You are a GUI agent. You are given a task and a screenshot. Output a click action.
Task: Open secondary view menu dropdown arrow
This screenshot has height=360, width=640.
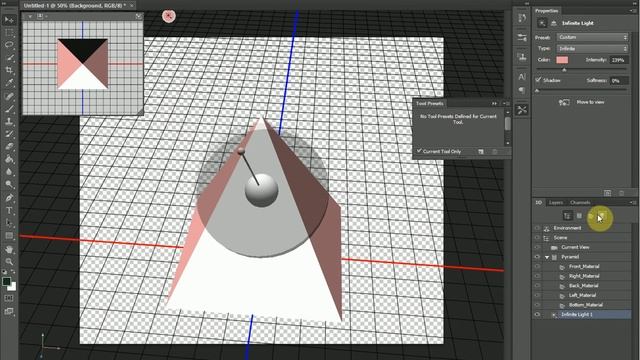coord(30,16)
